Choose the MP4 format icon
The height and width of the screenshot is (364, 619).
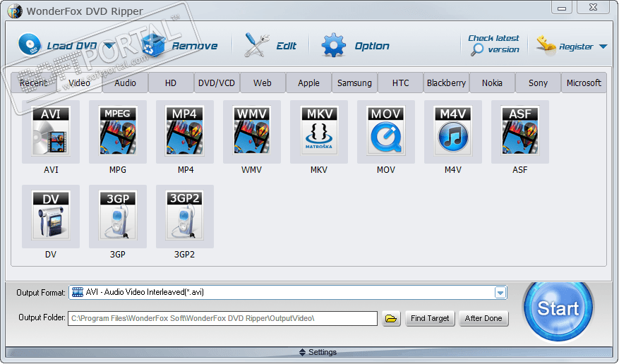point(185,132)
